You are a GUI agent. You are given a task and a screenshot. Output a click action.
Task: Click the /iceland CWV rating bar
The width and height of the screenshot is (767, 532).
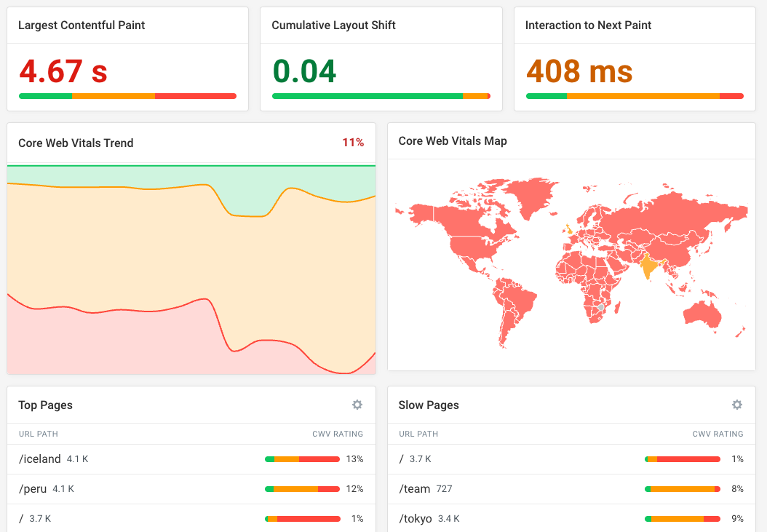pyautogui.click(x=302, y=459)
